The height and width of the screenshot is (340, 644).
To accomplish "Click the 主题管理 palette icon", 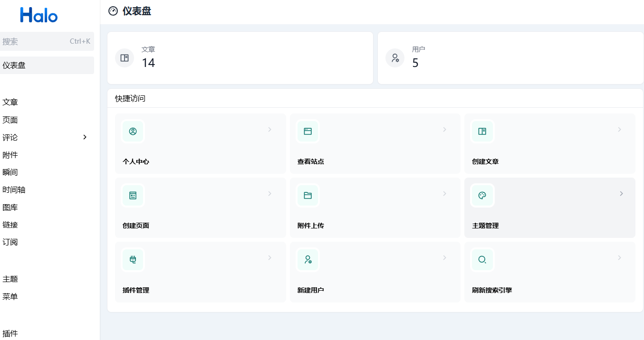I will pos(482,195).
